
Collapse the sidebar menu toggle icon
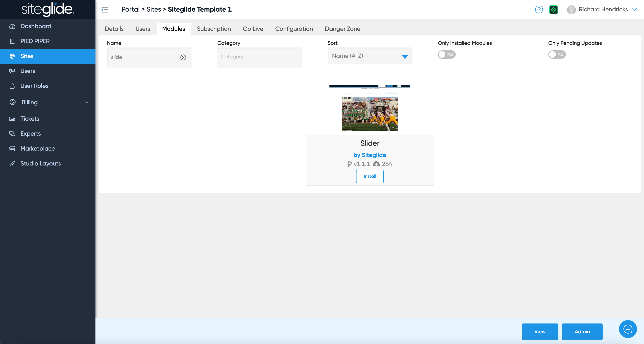coord(104,10)
